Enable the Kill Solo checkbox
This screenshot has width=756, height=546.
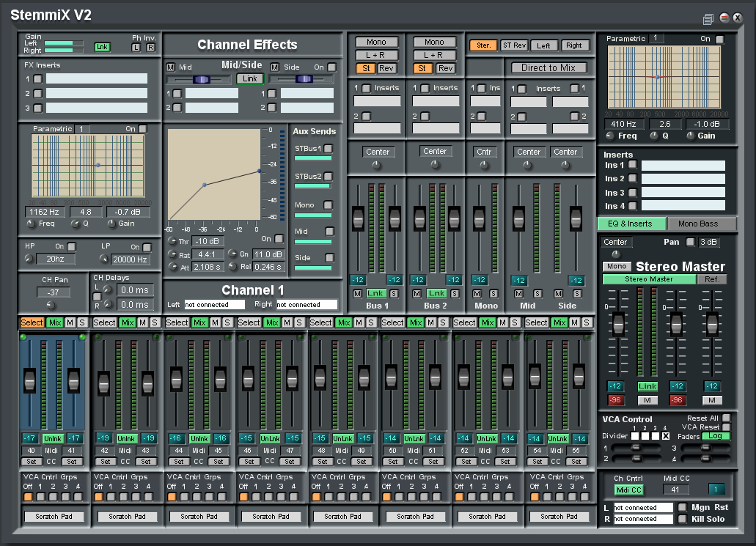(682, 519)
